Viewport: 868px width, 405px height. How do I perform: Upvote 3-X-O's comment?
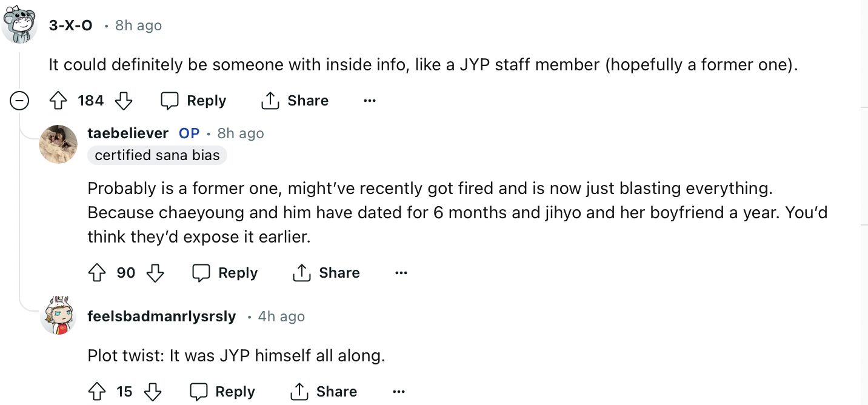(59, 101)
